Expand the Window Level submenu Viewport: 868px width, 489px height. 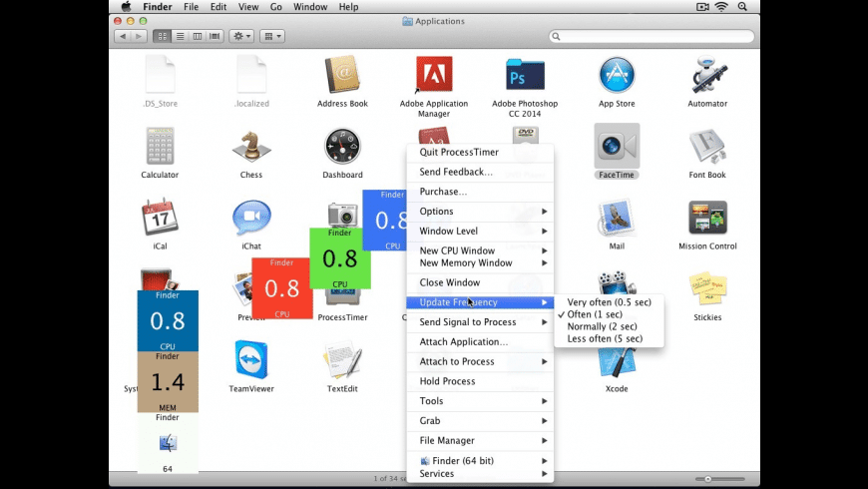(480, 231)
